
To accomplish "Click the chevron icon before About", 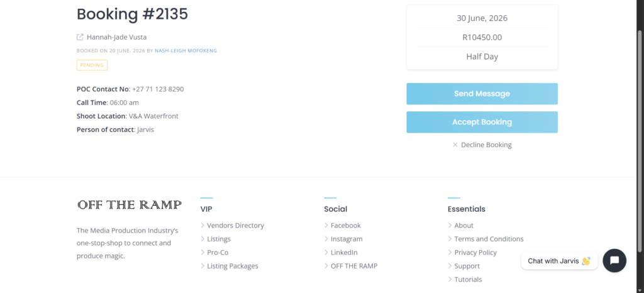I will click(x=450, y=225).
